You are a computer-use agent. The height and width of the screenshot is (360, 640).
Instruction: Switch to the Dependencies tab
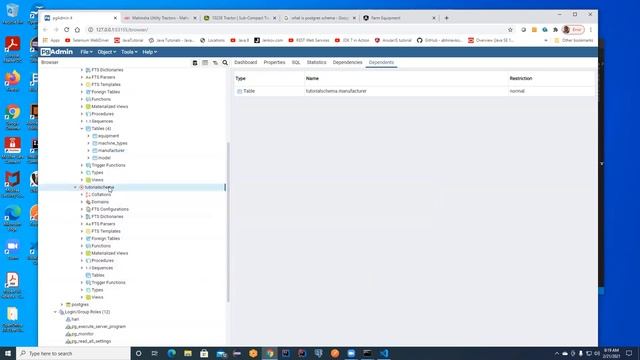(347, 62)
